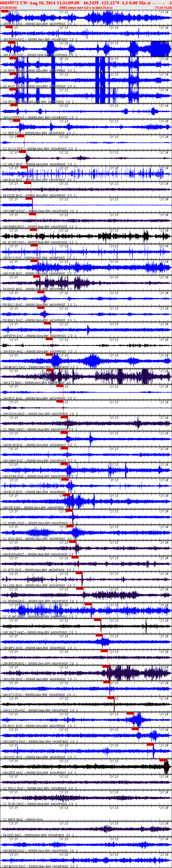Select the UW LCCR HHZ station label
Screen dimensions: 172x868
point(40,710)
